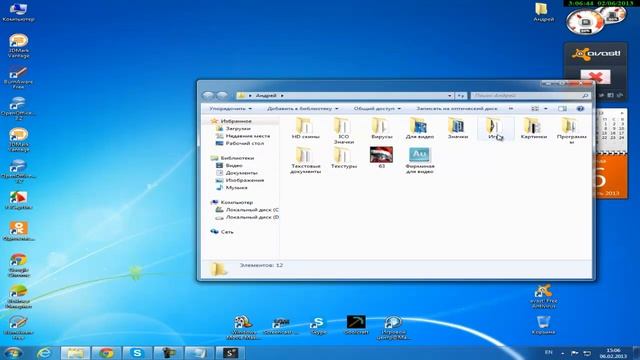Image resolution: width=640 pixels, height=360 pixels.
Task: Open the taskbar clock and date
Action: 613,353
